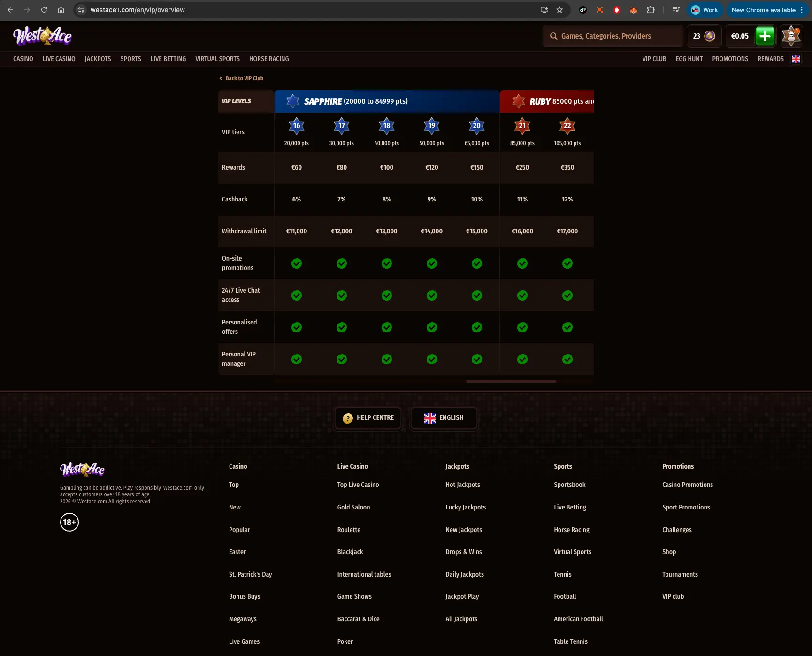Open the browser extensions puzzle icon
Screen dimensions: 812x656
tap(651, 10)
